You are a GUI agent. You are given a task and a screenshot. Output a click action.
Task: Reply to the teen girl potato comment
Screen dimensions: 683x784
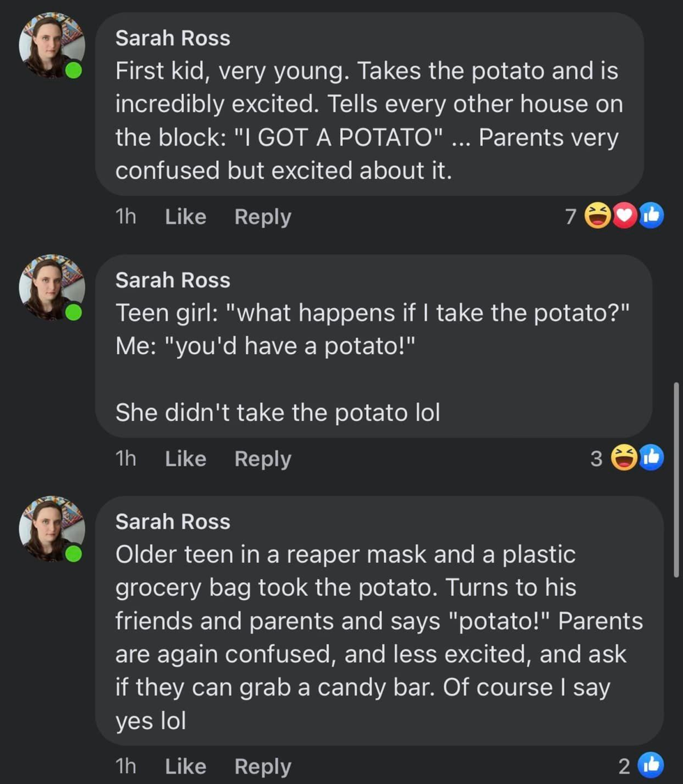tap(263, 459)
